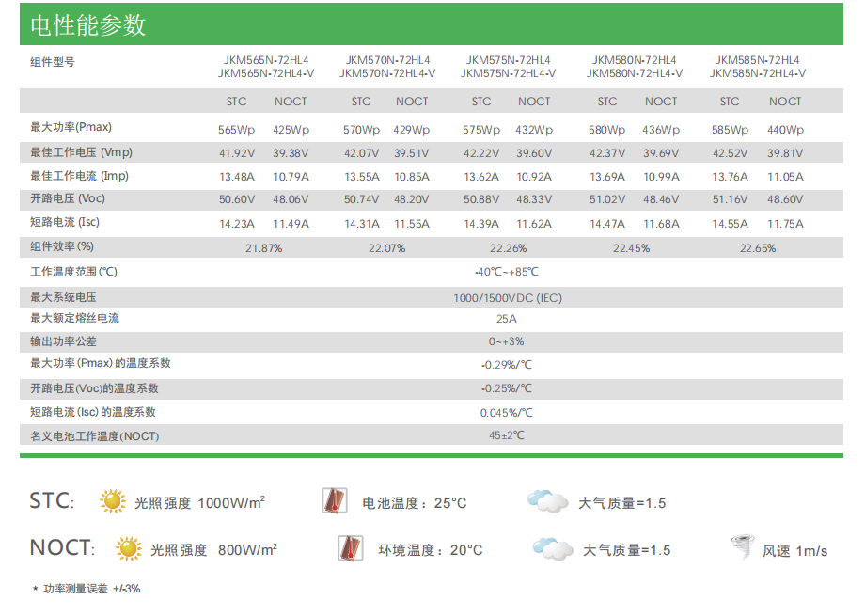Click the cloud icon in the NOCT row

[x=553, y=548]
